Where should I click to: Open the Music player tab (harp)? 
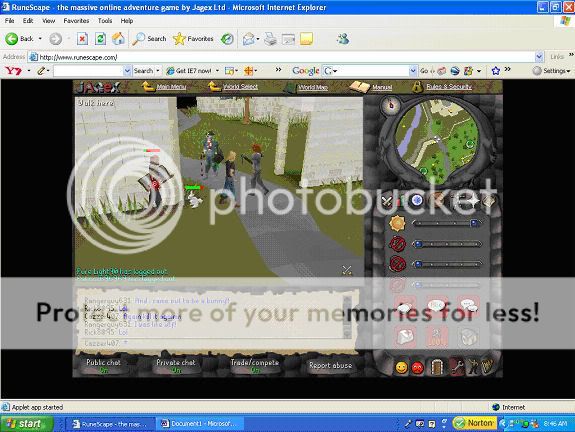click(x=488, y=367)
